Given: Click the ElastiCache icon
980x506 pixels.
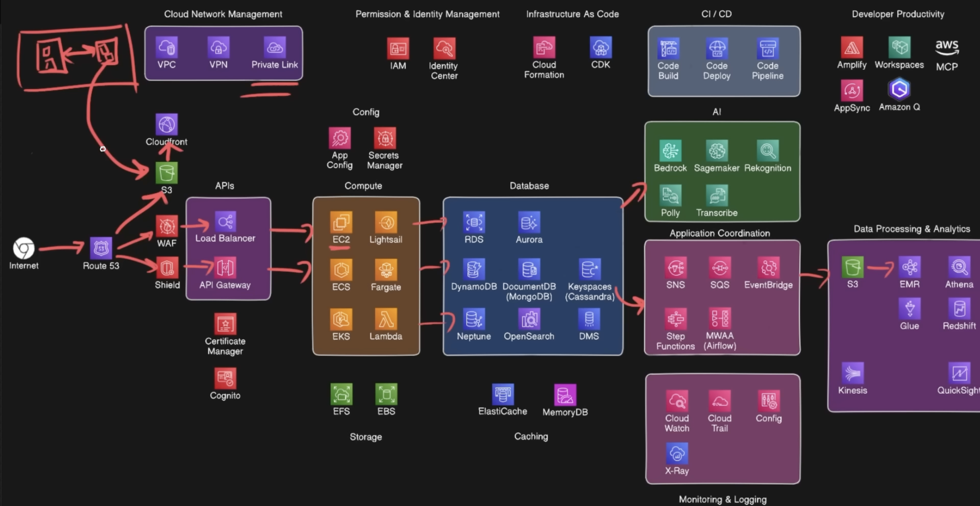Looking at the screenshot, I should click(503, 394).
